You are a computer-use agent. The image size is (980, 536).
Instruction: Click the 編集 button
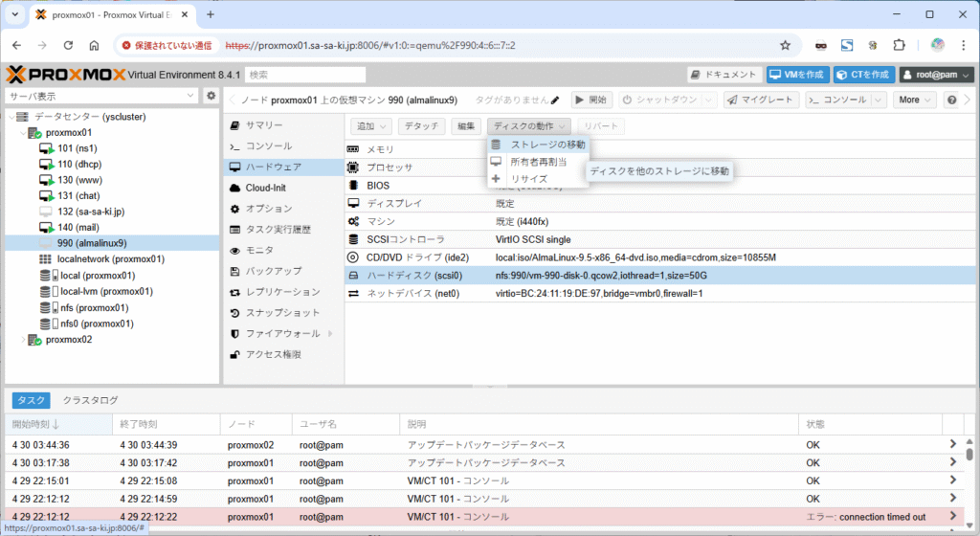point(466,126)
